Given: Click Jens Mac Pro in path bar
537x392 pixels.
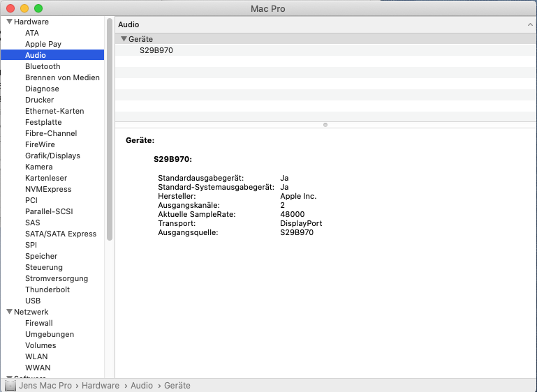Looking at the screenshot, I should (45, 386).
